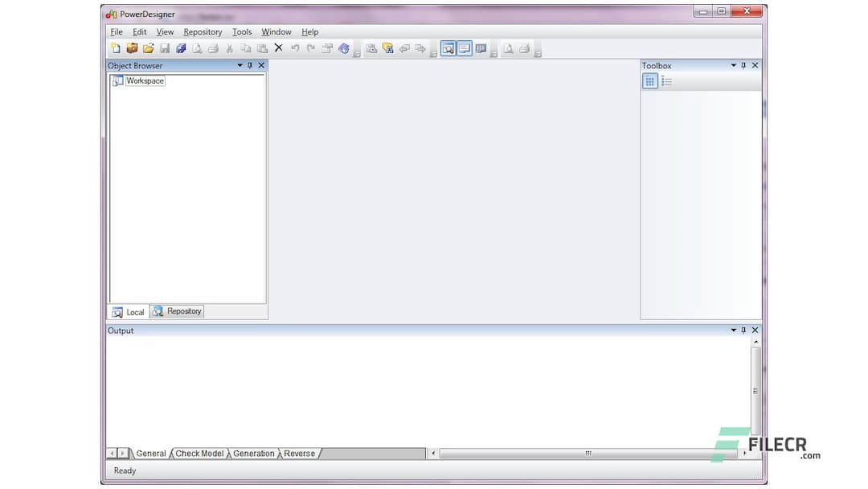
Task: Switch to the Check Model output tab
Action: pyautogui.click(x=199, y=453)
